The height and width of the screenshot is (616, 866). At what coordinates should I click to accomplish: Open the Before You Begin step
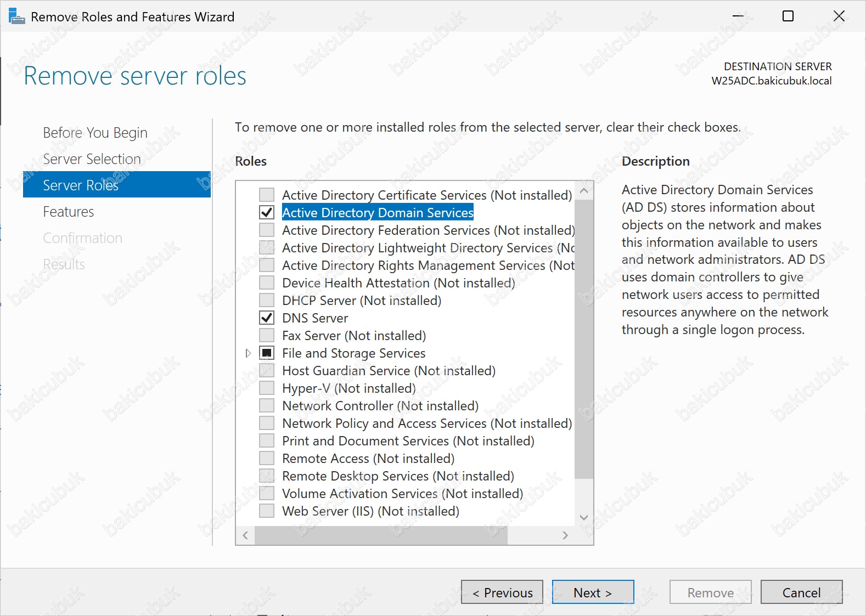click(95, 133)
